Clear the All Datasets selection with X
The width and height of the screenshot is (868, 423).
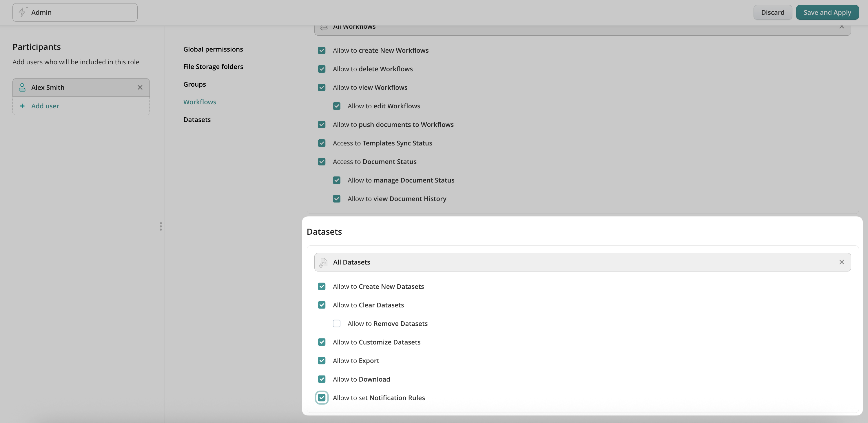coord(841,262)
